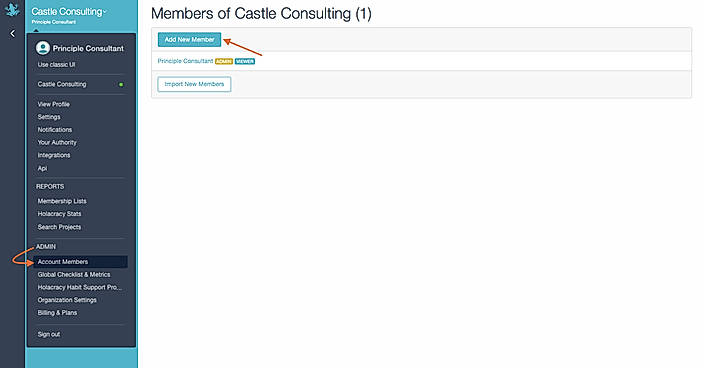The width and height of the screenshot is (704, 368).
Task: Click the VIEWER badge on member
Action: 245,61
